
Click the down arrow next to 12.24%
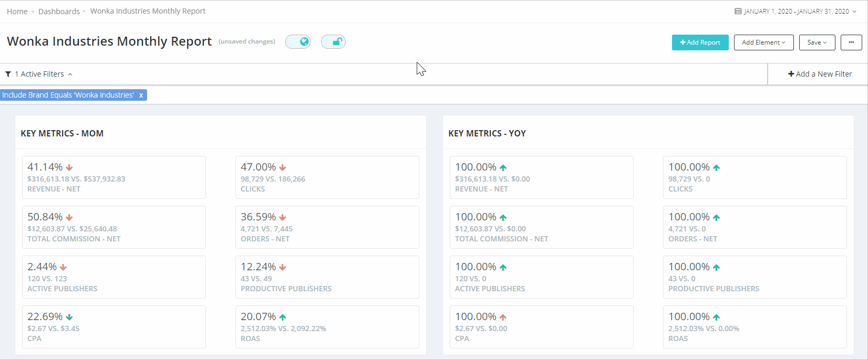pyautogui.click(x=283, y=267)
